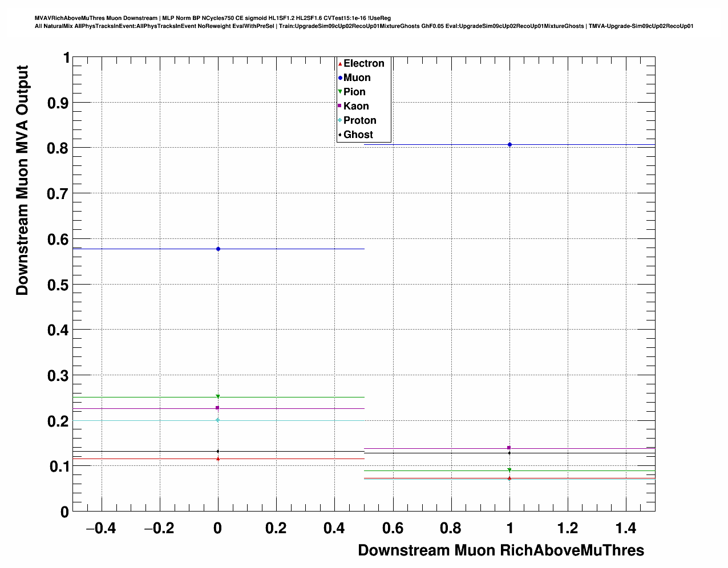The height and width of the screenshot is (568, 728).
Task: Pick the black Ghost legend marker
Action: click(x=340, y=135)
